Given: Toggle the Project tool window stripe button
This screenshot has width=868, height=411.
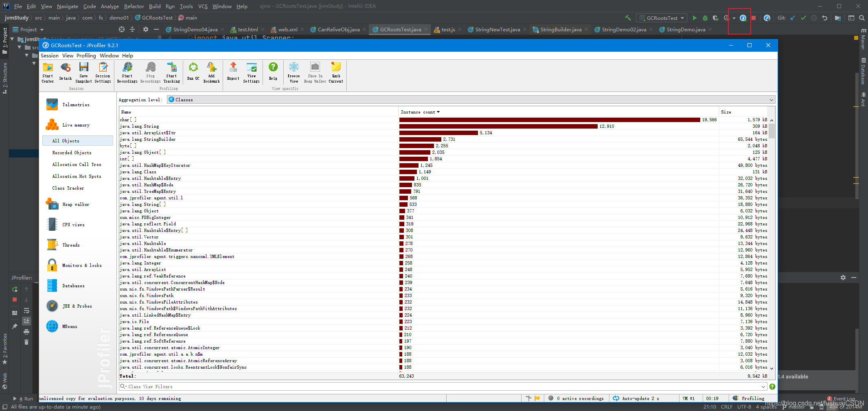Looking at the screenshot, I should [x=5, y=41].
